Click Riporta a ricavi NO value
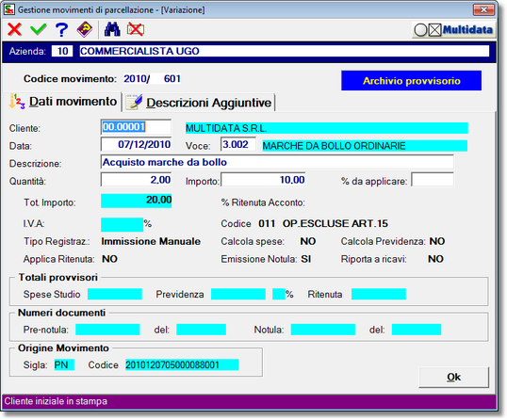 (x=435, y=259)
